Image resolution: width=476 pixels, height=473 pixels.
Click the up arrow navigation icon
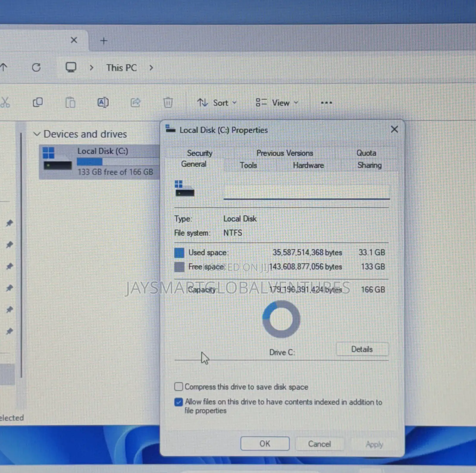[x=4, y=67]
